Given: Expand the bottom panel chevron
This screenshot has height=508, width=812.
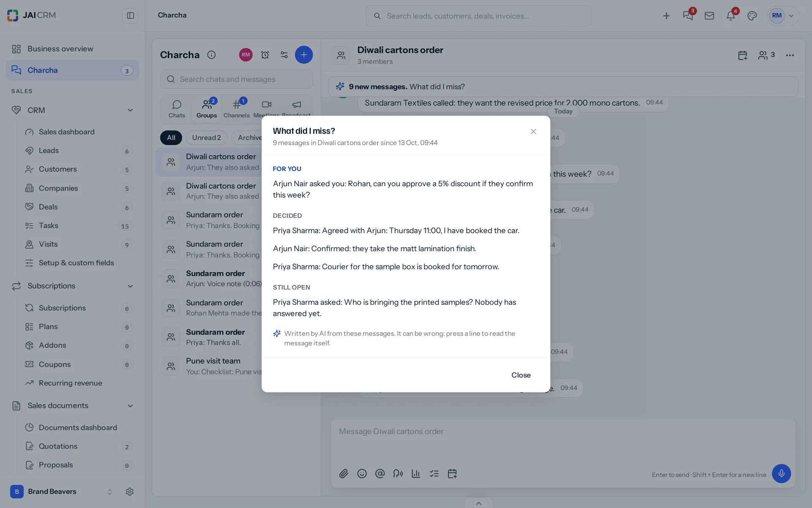Looking at the screenshot, I should (478, 503).
